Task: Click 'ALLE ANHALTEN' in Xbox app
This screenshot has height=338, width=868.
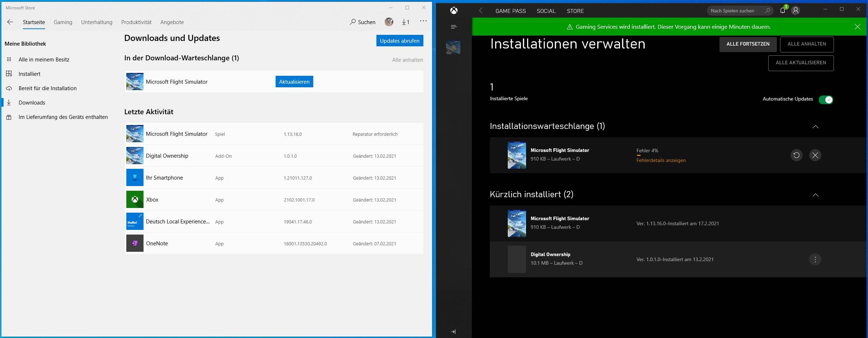Action: (x=807, y=44)
